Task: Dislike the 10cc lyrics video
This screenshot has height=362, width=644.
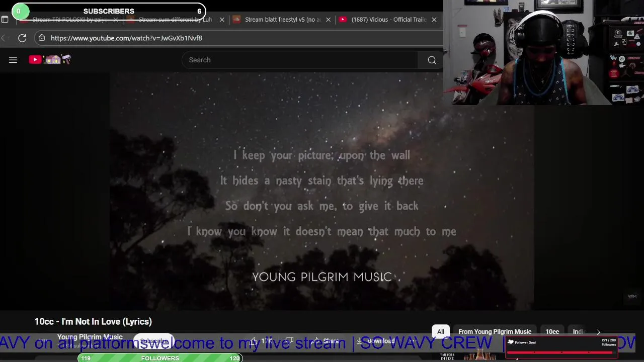Action: tap(289, 341)
